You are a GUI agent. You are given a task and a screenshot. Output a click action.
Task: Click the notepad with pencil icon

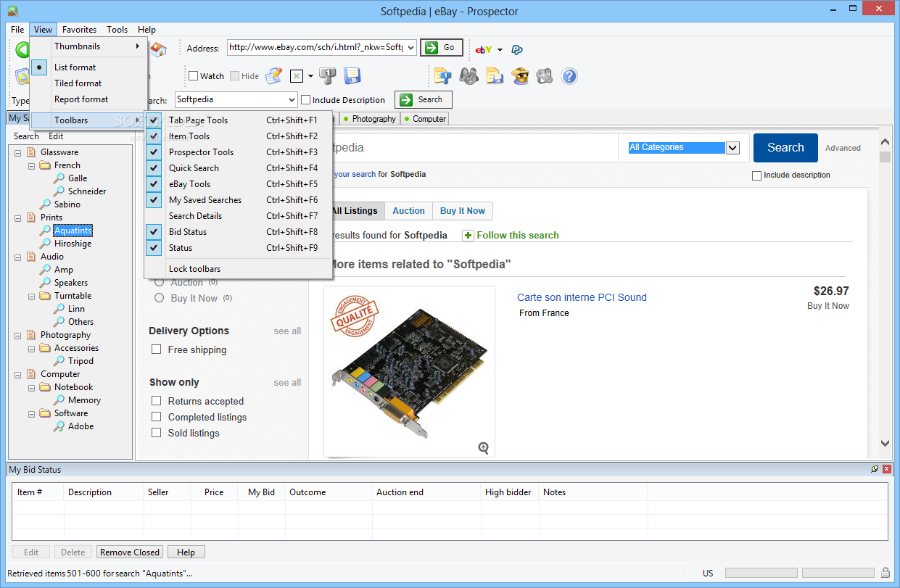coord(273,76)
